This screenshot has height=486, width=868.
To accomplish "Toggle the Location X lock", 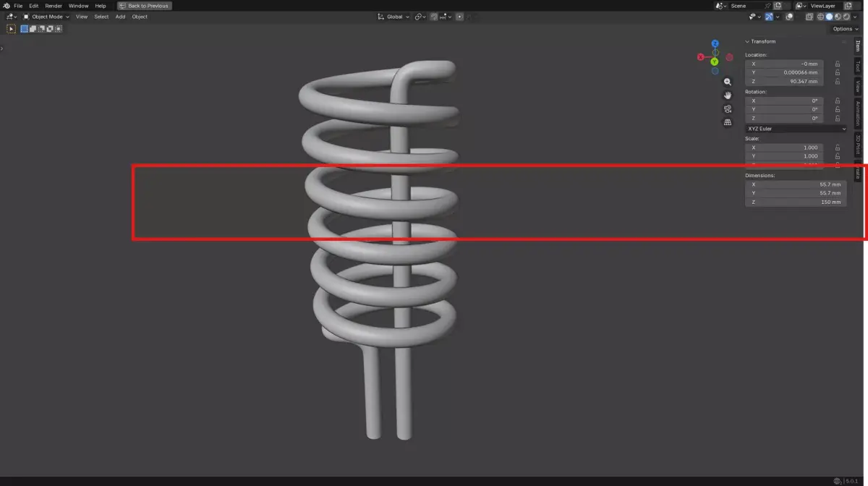I will point(838,64).
